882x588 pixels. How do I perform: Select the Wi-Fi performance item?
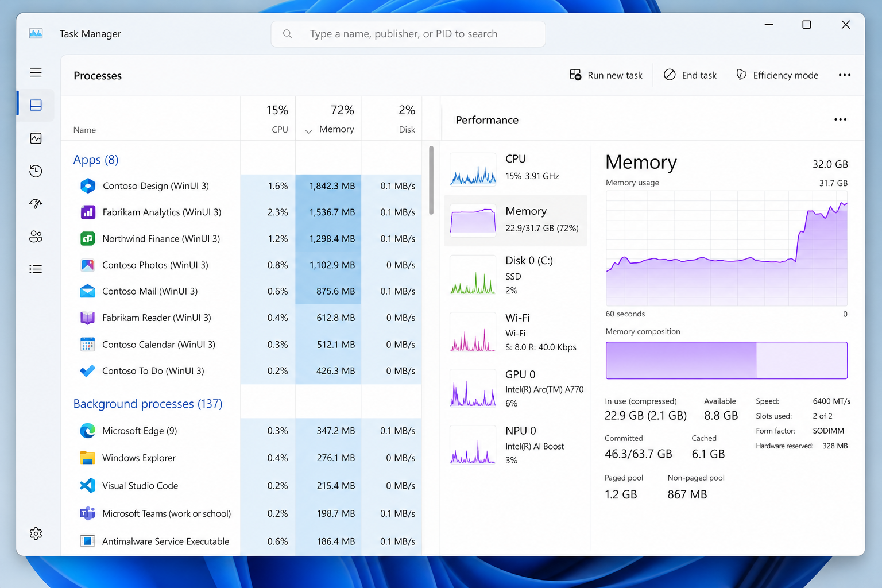tap(516, 332)
